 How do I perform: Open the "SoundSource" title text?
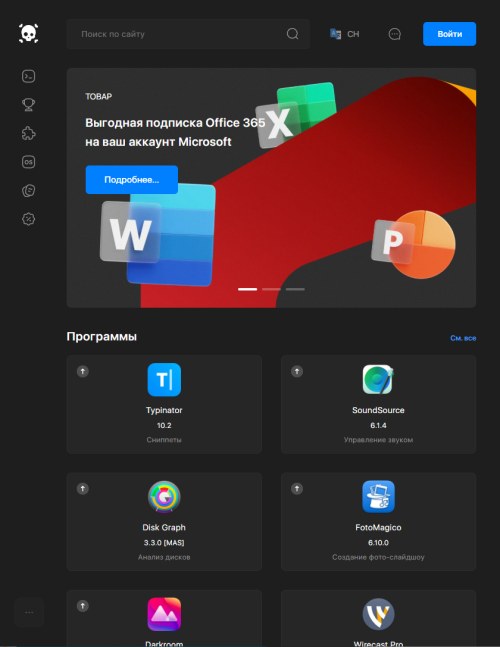click(378, 410)
